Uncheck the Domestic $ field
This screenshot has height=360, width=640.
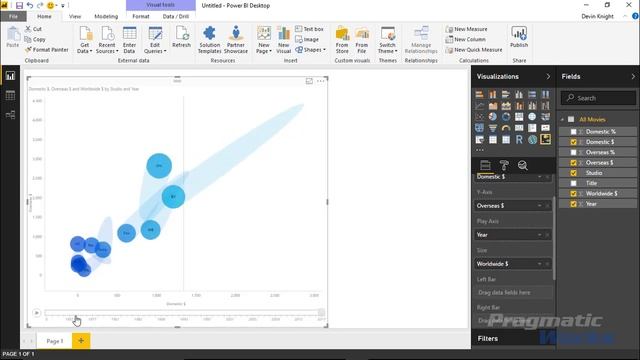point(573,142)
